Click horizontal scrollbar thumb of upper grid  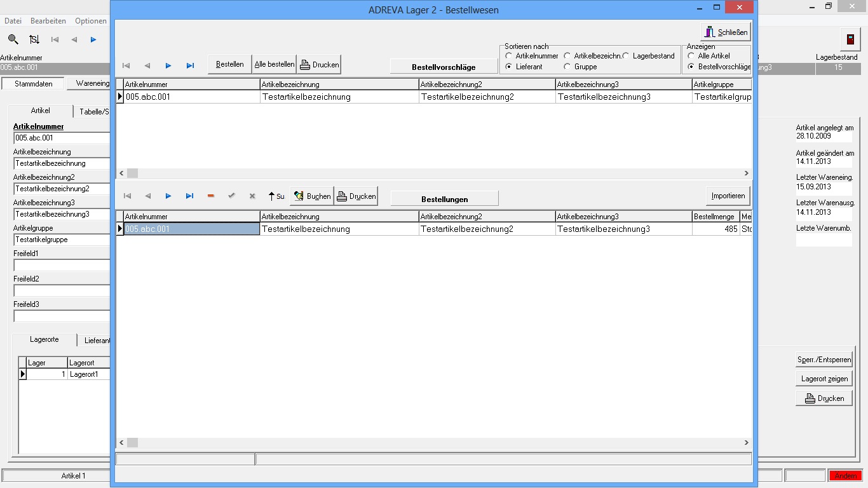coord(132,173)
